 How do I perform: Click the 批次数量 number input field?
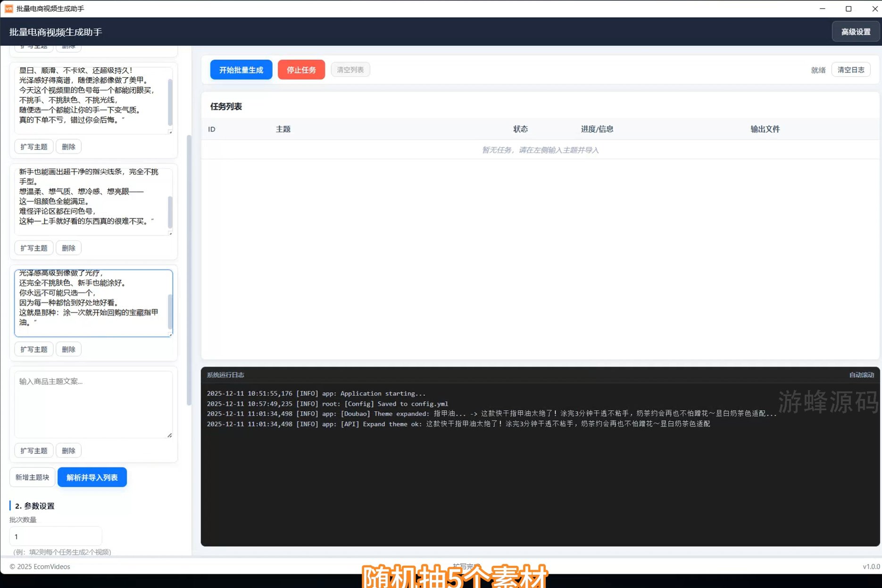pyautogui.click(x=56, y=537)
